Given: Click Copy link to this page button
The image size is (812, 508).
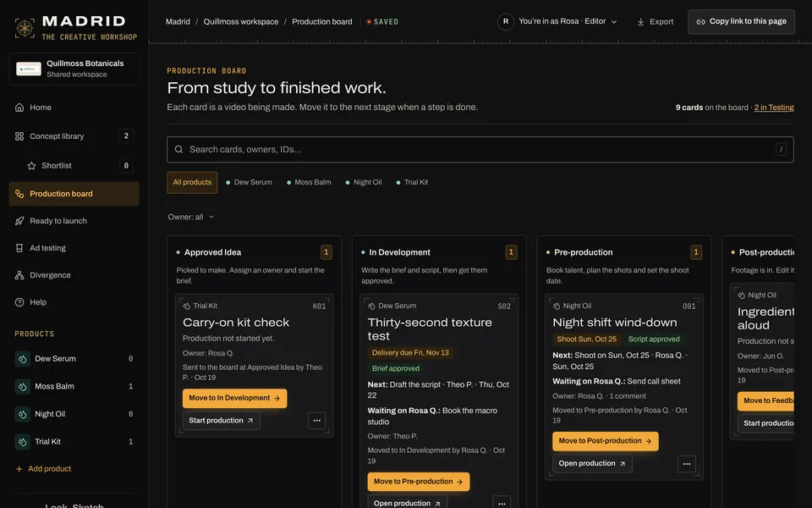Looking at the screenshot, I should (741, 22).
